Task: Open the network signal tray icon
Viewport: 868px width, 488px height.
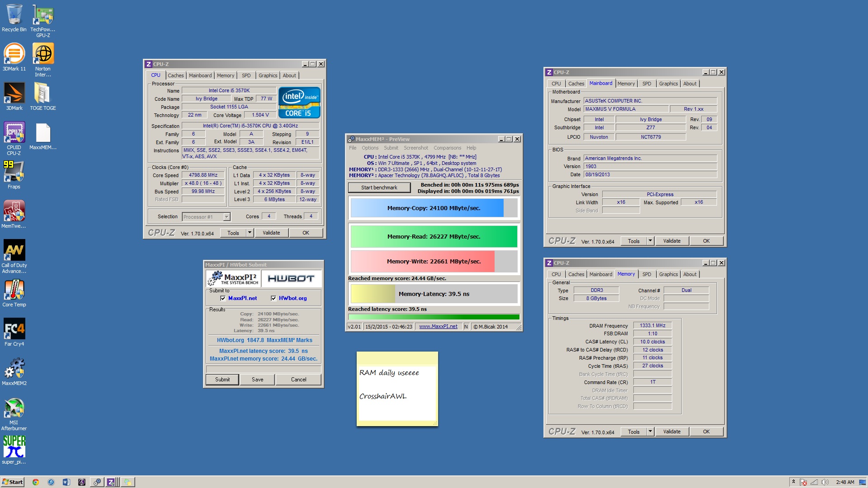Action: [814, 482]
